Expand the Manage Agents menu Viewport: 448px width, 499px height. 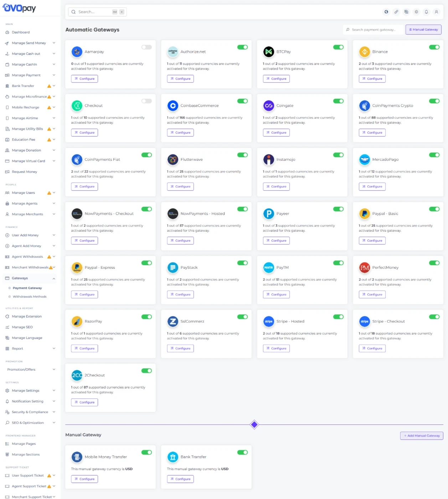(x=30, y=204)
